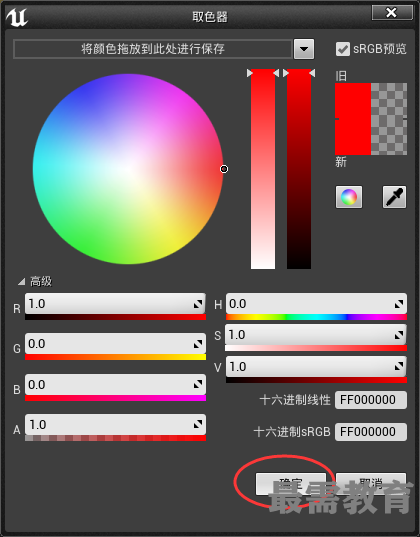Select the old color red swatch

pos(353,101)
